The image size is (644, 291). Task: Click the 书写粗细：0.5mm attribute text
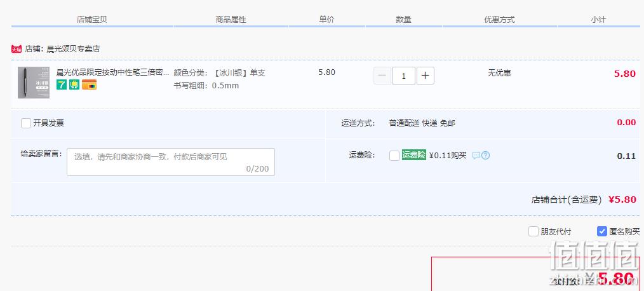click(x=206, y=86)
